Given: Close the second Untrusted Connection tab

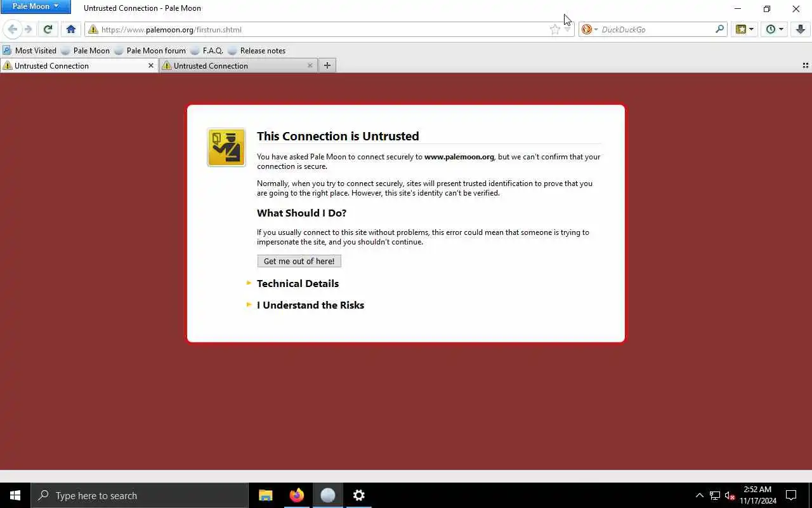Looking at the screenshot, I should (310, 65).
